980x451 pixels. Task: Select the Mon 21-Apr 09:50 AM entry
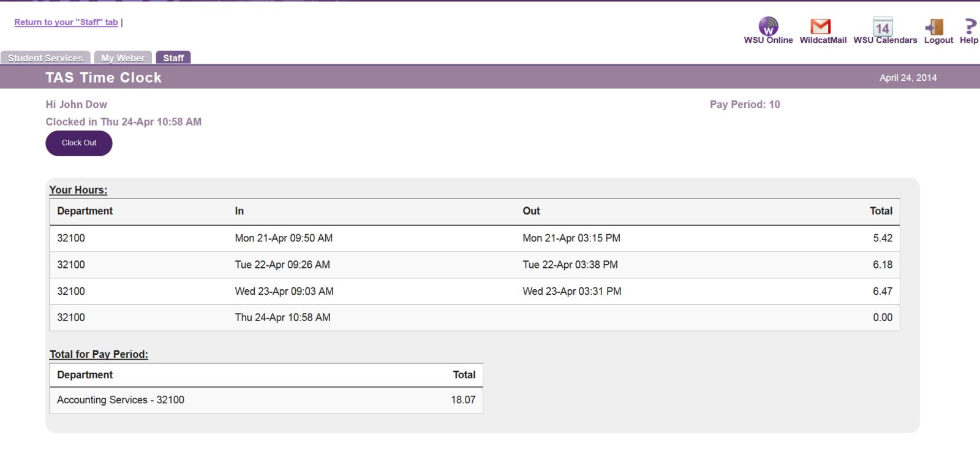tap(284, 238)
